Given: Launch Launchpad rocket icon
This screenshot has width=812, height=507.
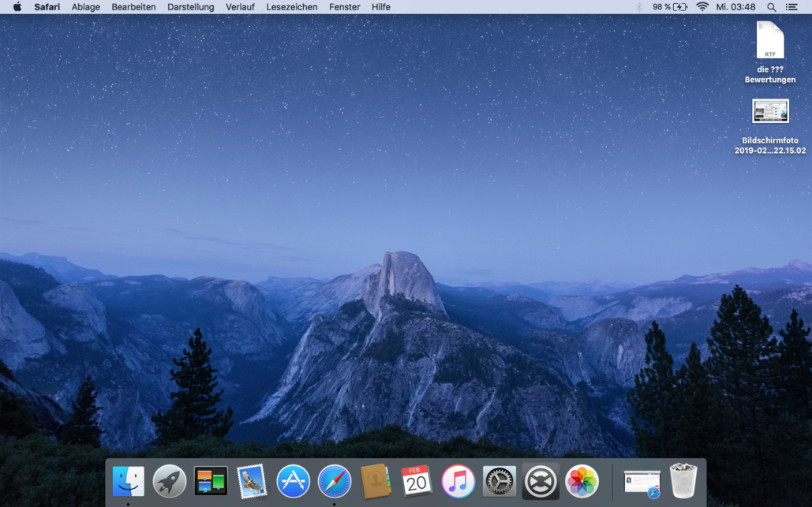Looking at the screenshot, I should point(170,481).
